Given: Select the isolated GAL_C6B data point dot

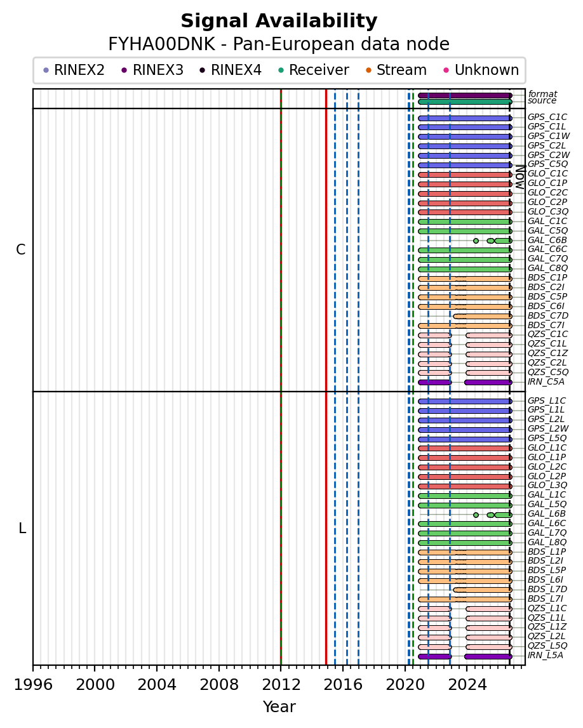Looking at the screenshot, I should click(x=476, y=241).
